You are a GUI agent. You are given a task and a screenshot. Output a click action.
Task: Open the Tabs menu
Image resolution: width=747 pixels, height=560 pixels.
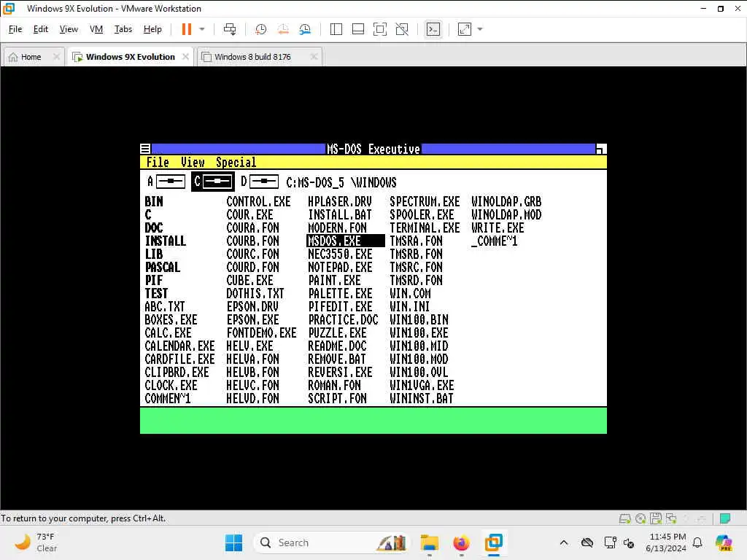pos(123,29)
